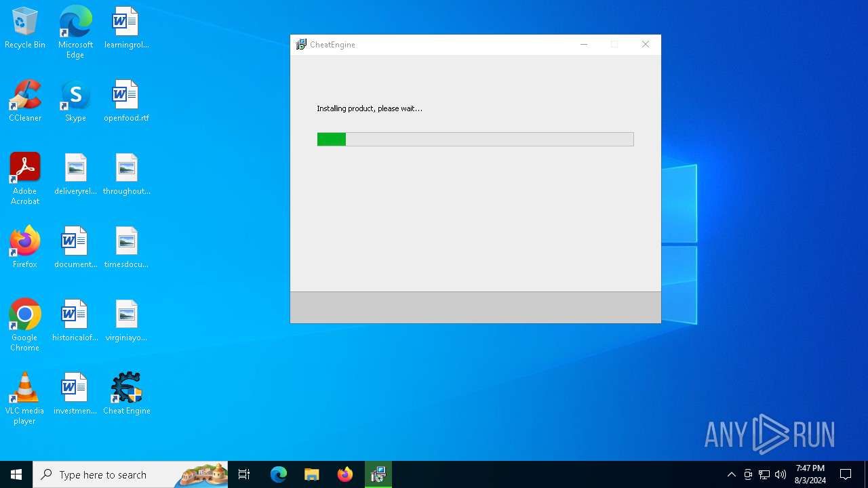Select the openfood.rtf file icon
The width and height of the screenshot is (868, 488).
126,101
